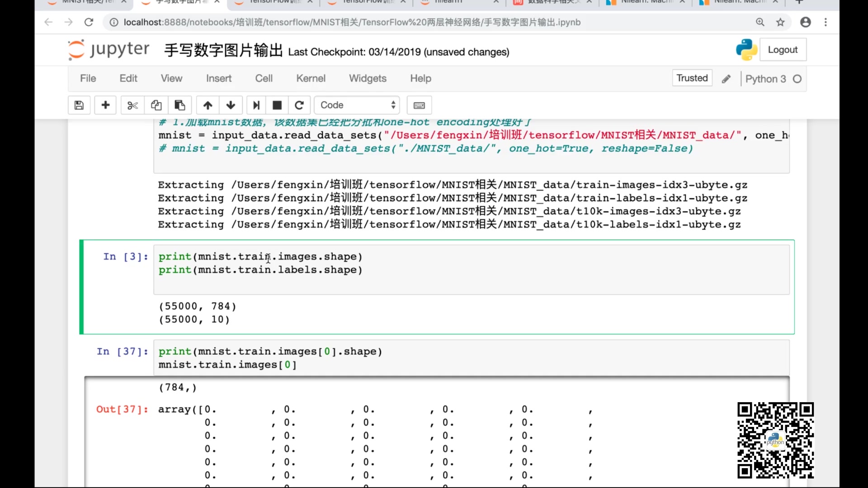Screen dimensions: 868x488
Task: Open the Kernel menu
Action: pyautogui.click(x=311, y=79)
